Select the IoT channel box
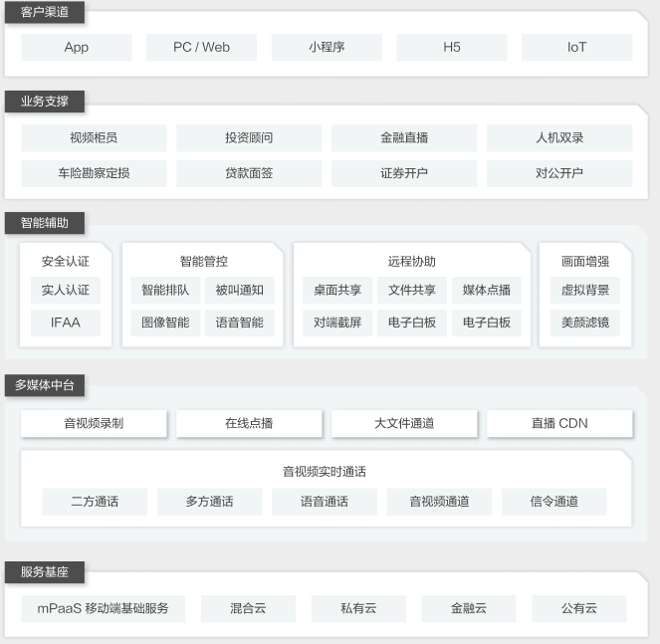Screen dimensions: 660x644 pyautogui.click(x=576, y=47)
